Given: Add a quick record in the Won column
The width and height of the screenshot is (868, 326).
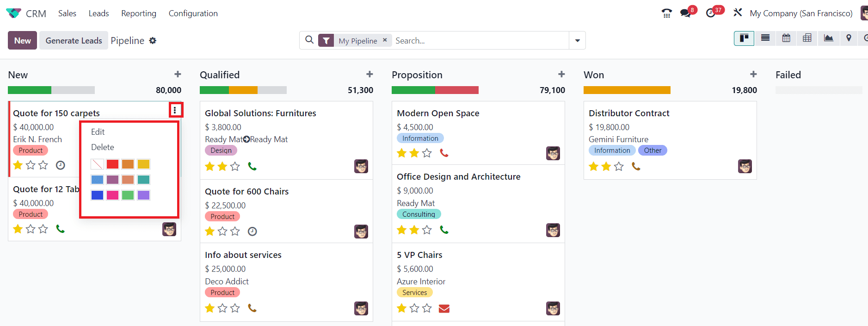Looking at the screenshot, I should click(753, 74).
